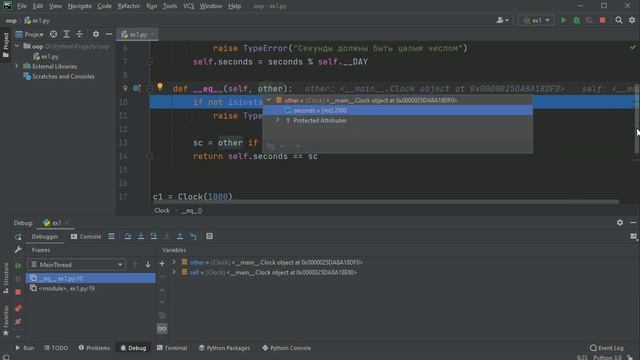Open debugger settings wrench icon

[18, 249]
